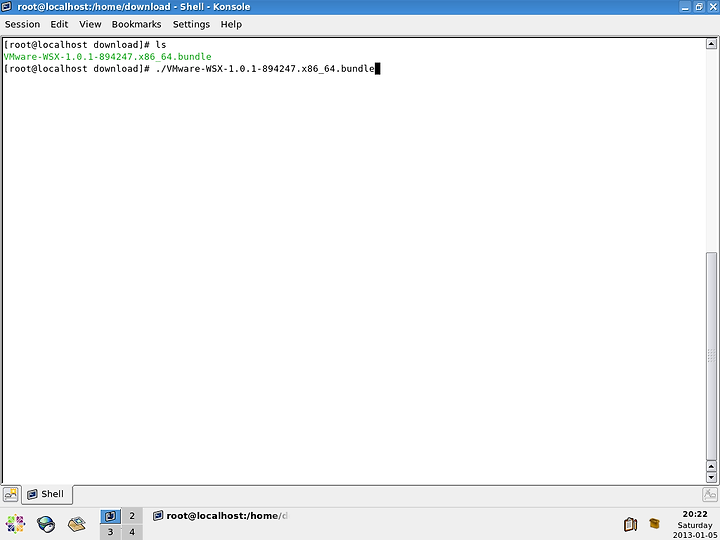720x540 pixels.
Task: Click the scrollbar down arrow at bottom
Action: pos(711,478)
